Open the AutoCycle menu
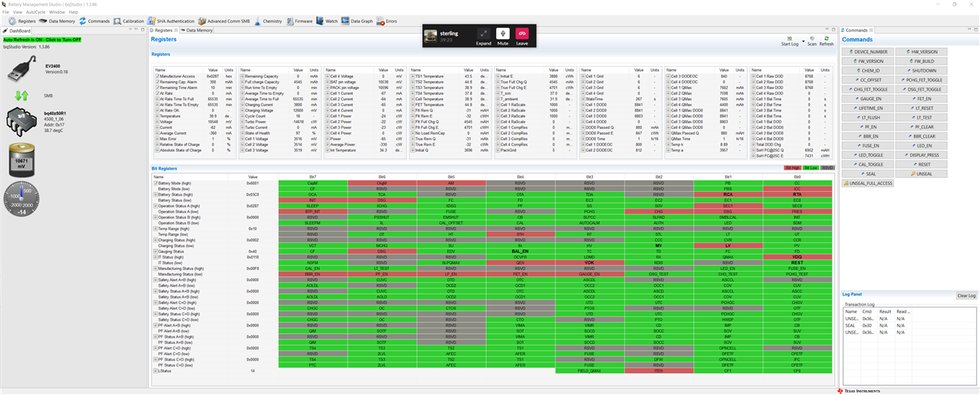The width and height of the screenshot is (980, 395). (35, 12)
